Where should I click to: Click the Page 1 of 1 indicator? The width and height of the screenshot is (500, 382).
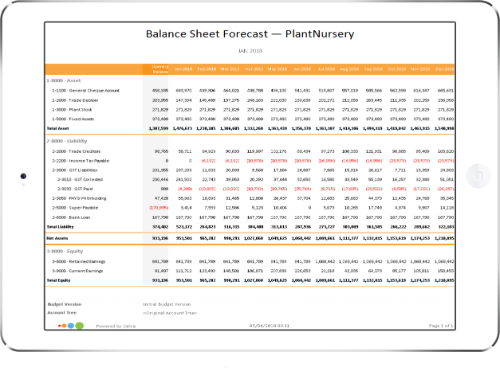click(441, 326)
